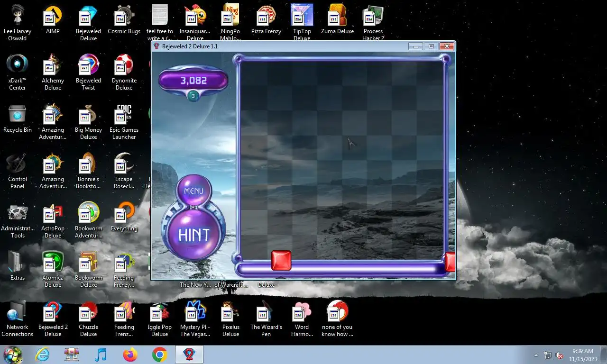Image resolution: width=607 pixels, height=364 pixels.
Task: Select the Word Harmony desktop icon
Action: [302, 318]
